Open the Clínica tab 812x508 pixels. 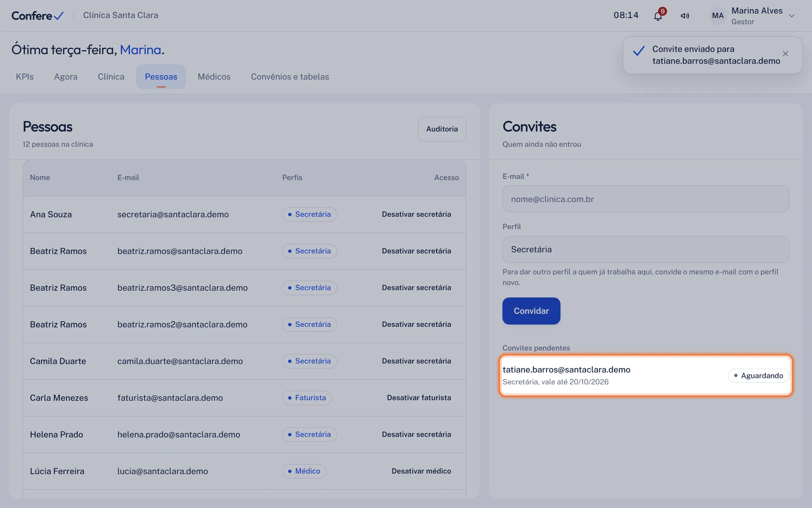click(x=111, y=77)
